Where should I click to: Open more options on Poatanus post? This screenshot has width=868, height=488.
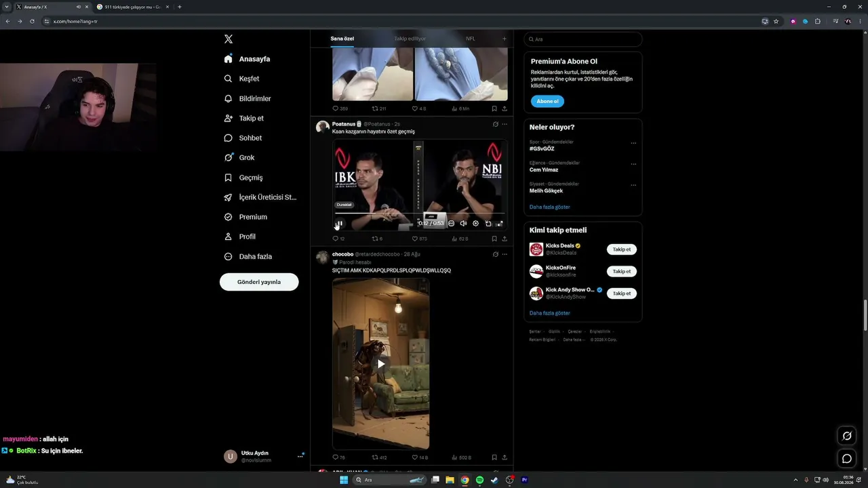pos(505,124)
